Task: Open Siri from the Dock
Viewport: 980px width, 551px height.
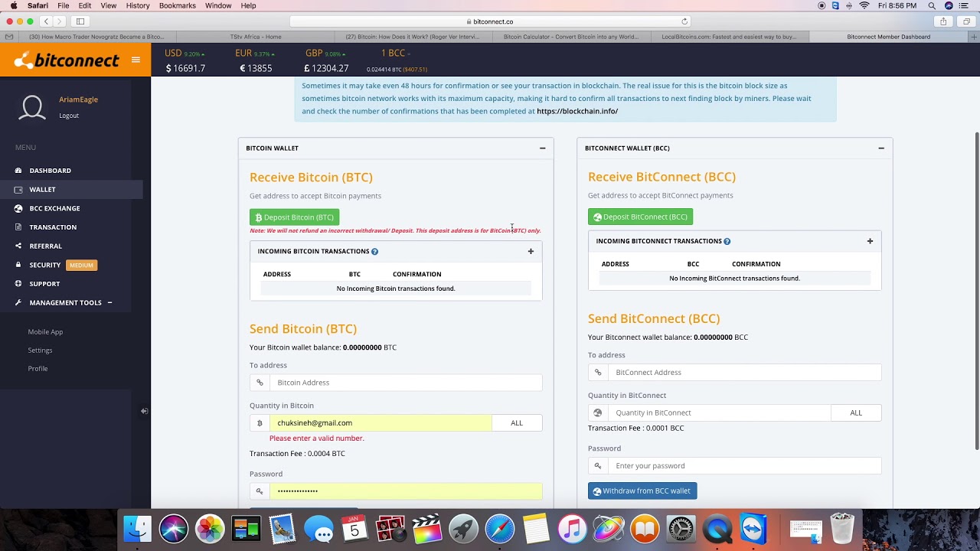Action: pos(174,529)
